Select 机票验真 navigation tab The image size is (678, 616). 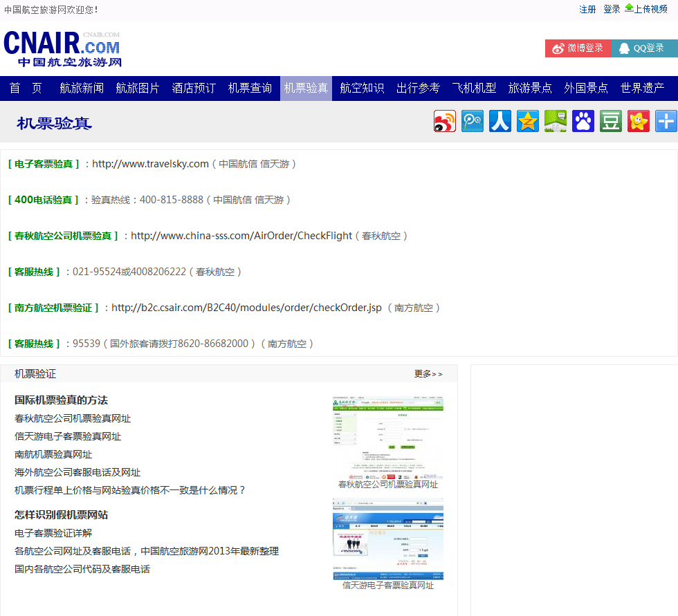pyautogui.click(x=306, y=88)
